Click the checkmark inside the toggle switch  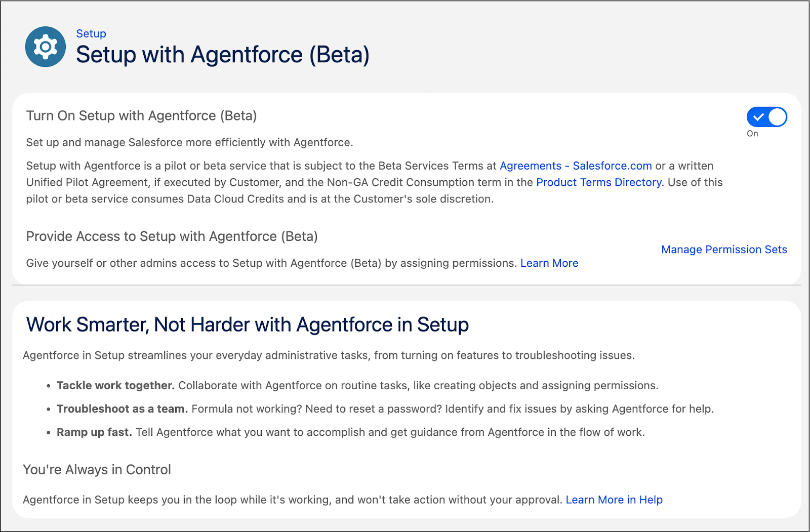tap(758, 117)
